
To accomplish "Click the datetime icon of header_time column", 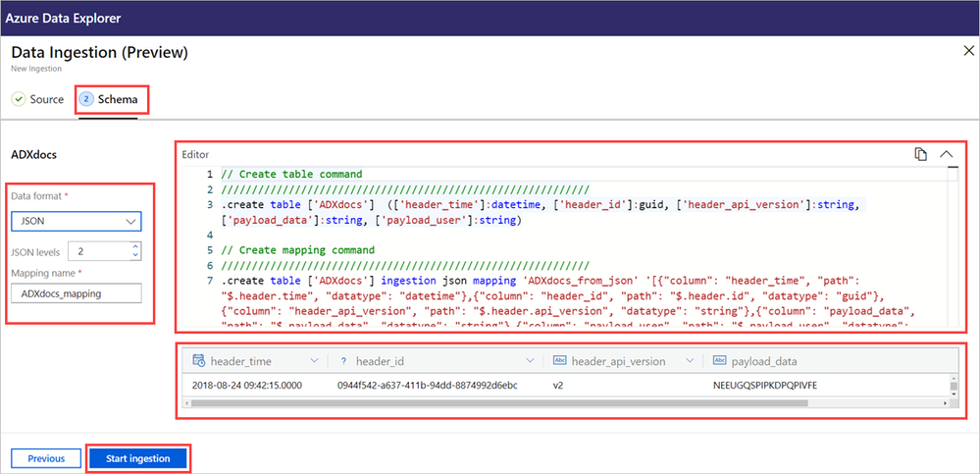I will point(199,361).
